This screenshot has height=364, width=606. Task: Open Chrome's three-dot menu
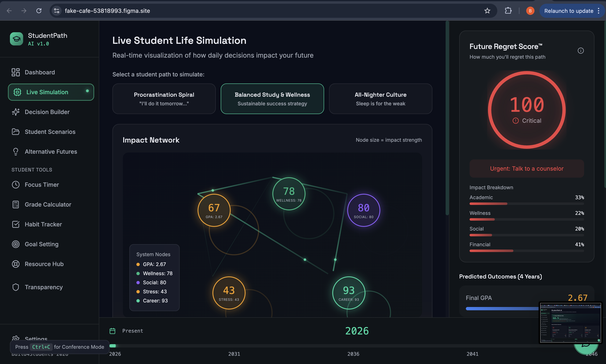click(599, 11)
